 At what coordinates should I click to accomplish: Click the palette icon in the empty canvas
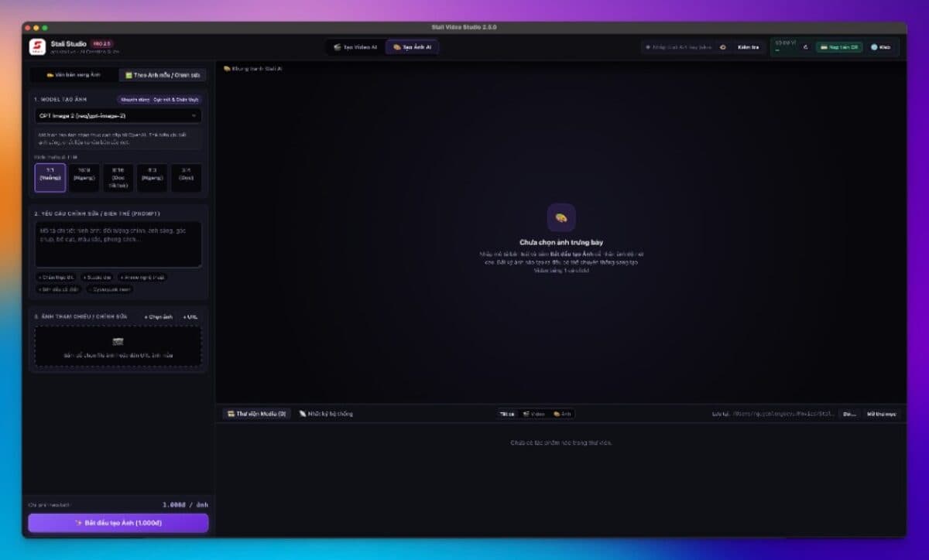click(x=561, y=218)
